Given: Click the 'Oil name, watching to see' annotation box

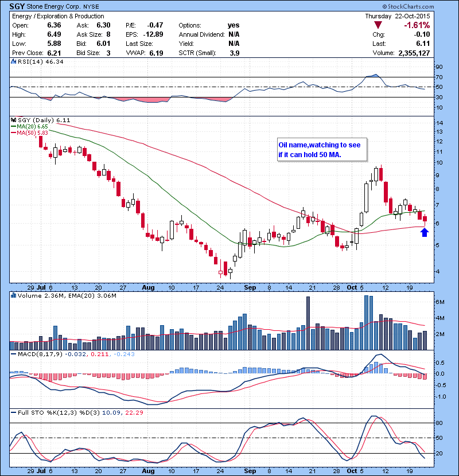Looking at the screenshot, I should [x=322, y=150].
